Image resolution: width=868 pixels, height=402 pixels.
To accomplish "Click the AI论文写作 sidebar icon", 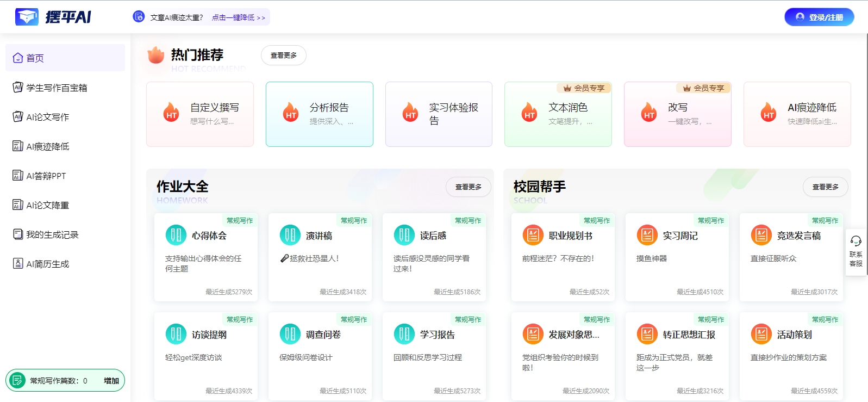I will pyautogui.click(x=18, y=116).
